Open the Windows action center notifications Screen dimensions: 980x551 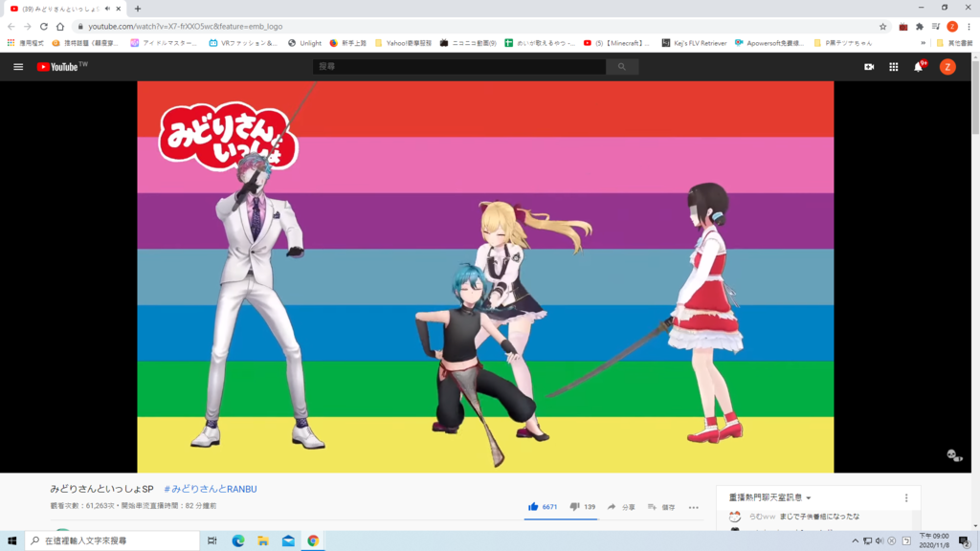click(x=965, y=541)
